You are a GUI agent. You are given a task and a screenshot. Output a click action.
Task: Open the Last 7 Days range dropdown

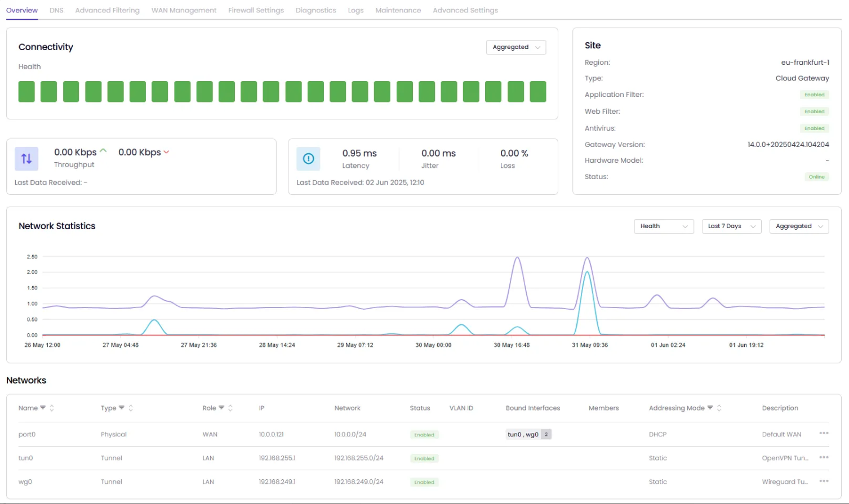(x=732, y=226)
